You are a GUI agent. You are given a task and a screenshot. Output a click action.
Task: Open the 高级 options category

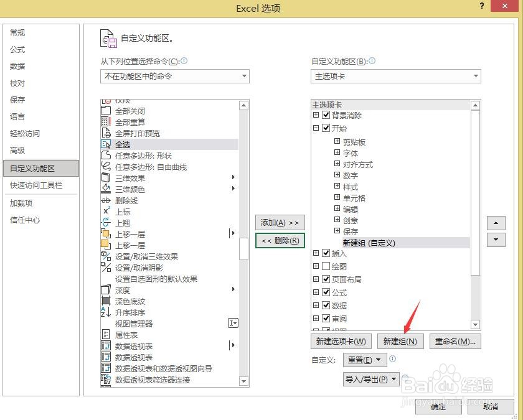tap(17, 151)
